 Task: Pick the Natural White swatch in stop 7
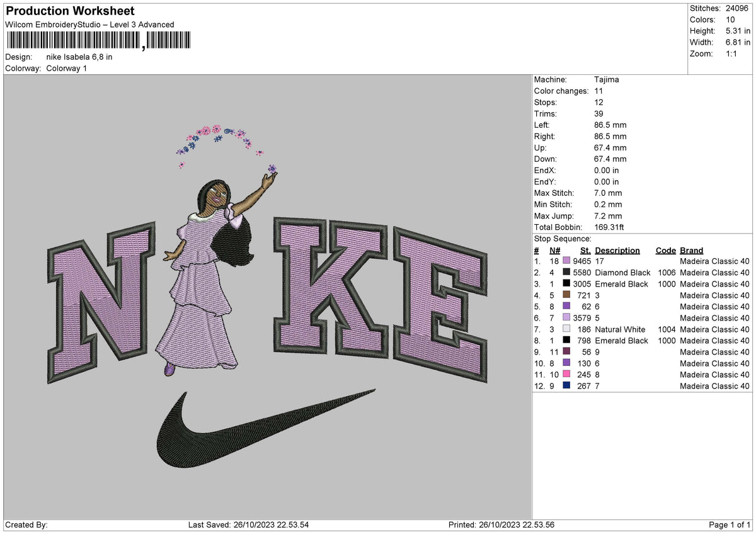click(566, 329)
